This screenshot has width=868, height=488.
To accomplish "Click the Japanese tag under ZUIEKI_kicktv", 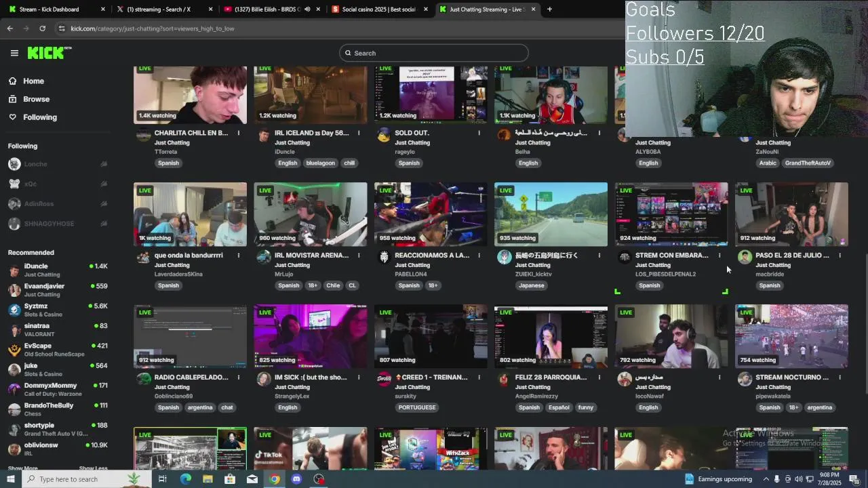I will point(531,285).
